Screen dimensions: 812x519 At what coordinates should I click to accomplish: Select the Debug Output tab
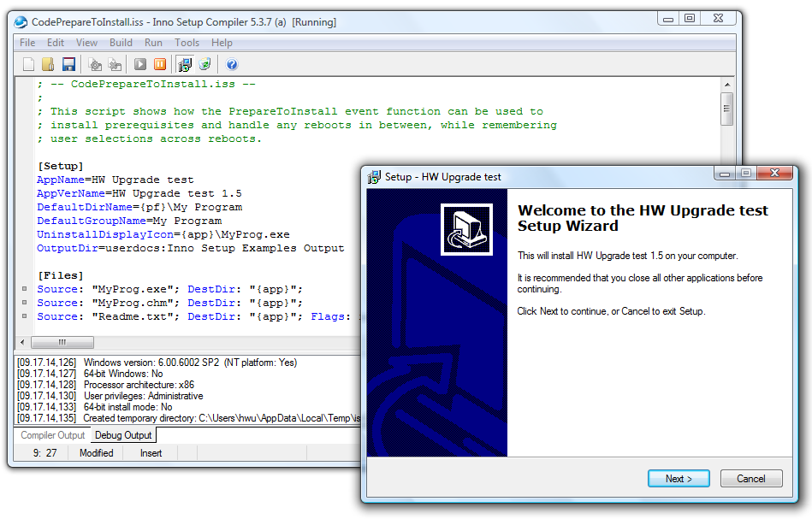123,435
